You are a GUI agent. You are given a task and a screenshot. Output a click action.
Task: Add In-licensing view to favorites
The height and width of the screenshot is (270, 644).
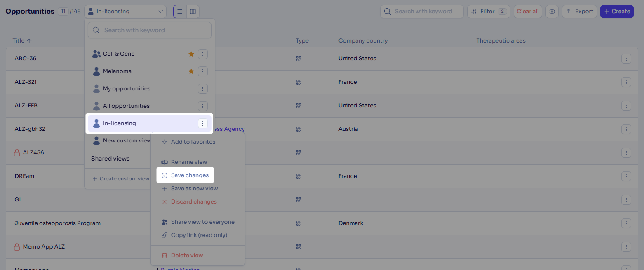click(x=193, y=142)
